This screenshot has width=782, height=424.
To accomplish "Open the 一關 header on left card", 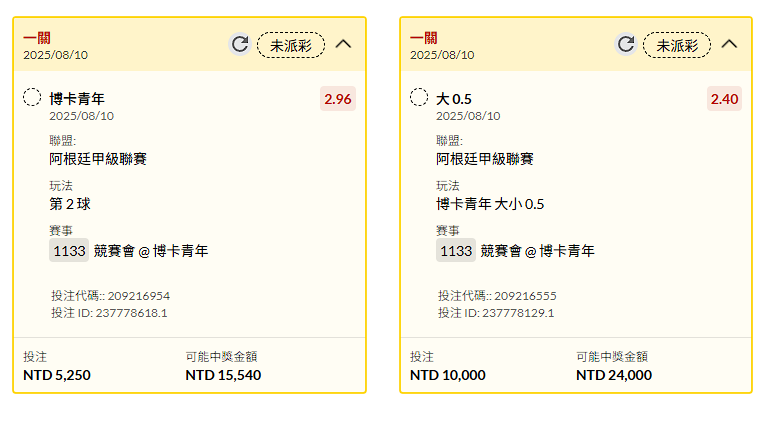I will pos(36,38).
